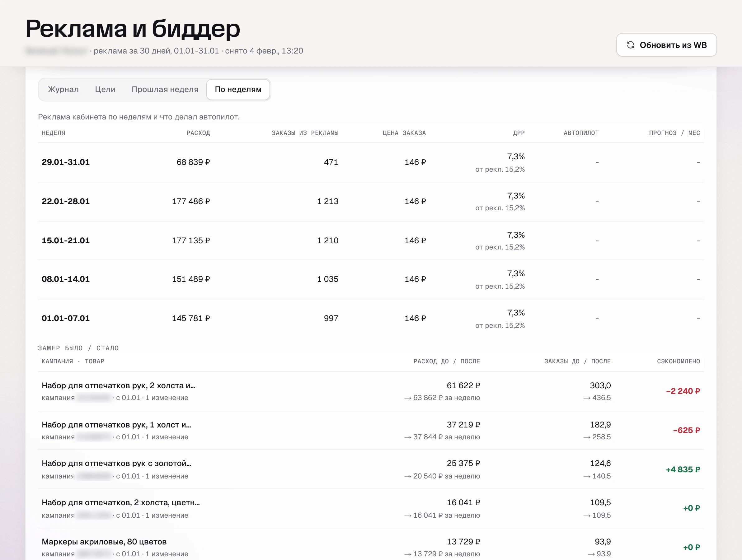The image size is (742, 560).
Task: Click the spend-before value 25 375 ₽
Action: point(463,464)
